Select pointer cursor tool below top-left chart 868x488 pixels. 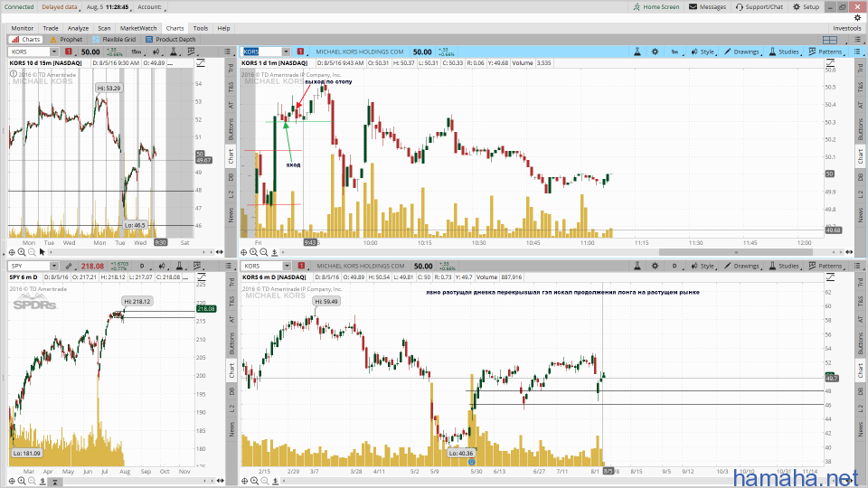pyautogui.click(x=42, y=252)
